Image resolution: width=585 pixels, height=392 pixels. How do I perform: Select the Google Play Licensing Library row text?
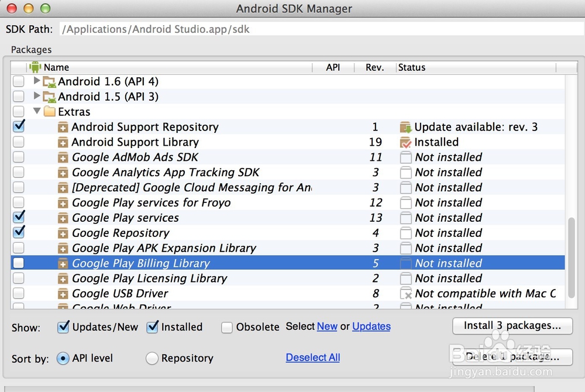149,278
